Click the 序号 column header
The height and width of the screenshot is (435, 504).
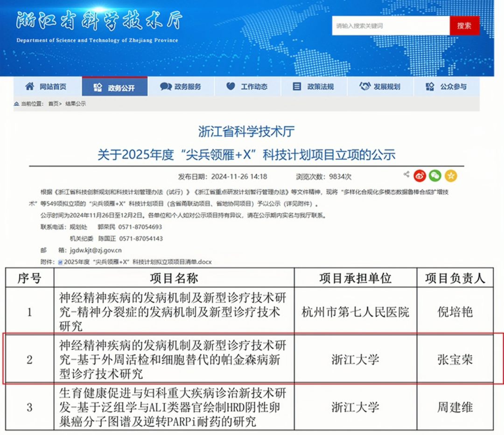pyautogui.click(x=29, y=278)
